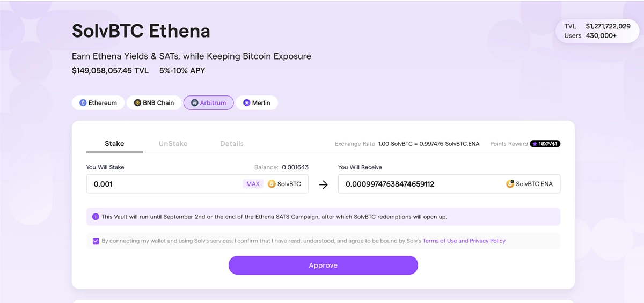Click the You Will Receive amount field
This screenshot has height=303, width=644.
[449, 184]
